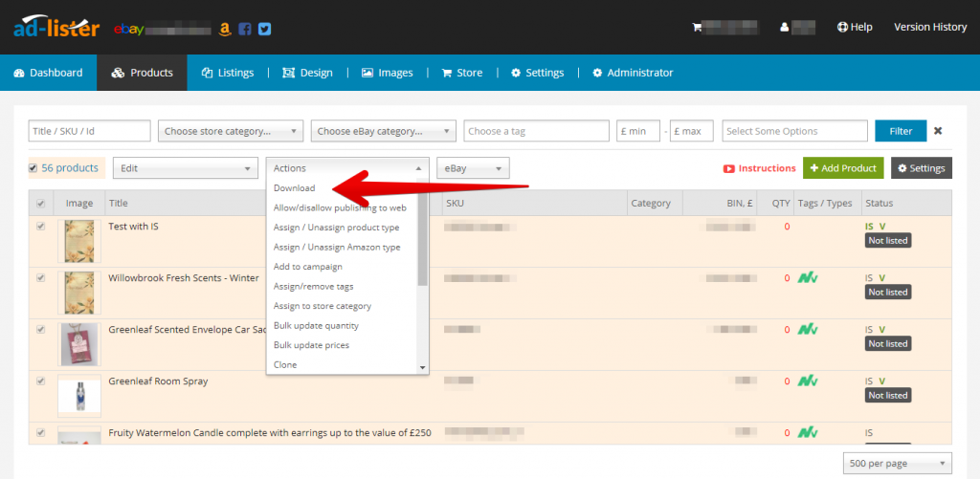Click Not listed badge in Test with IS row
Image resolution: width=980 pixels, height=479 pixels.
pyautogui.click(x=887, y=240)
